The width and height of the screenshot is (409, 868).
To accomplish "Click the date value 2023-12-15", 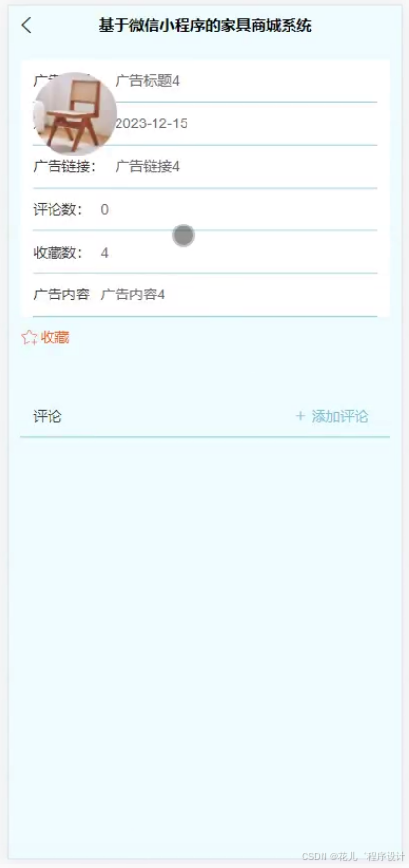I will point(152,123).
